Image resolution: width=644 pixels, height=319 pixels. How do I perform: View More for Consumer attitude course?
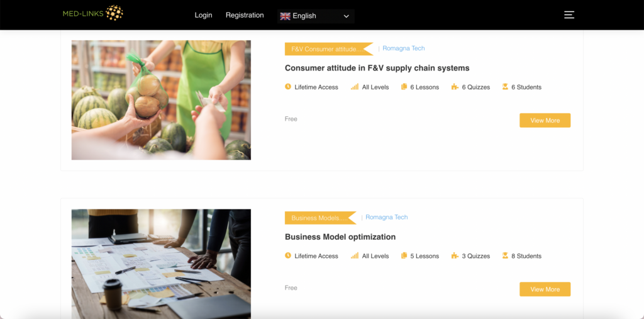(x=545, y=120)
